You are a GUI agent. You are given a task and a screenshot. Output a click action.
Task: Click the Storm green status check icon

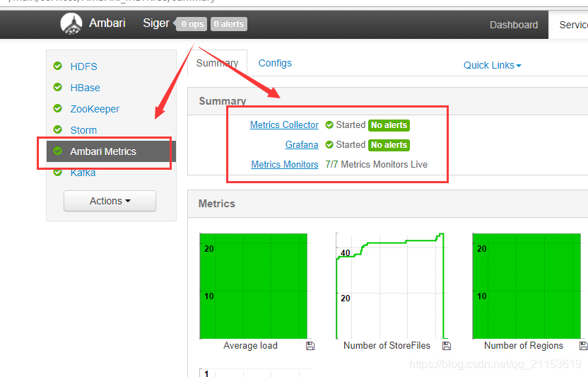tap(58, 129)
